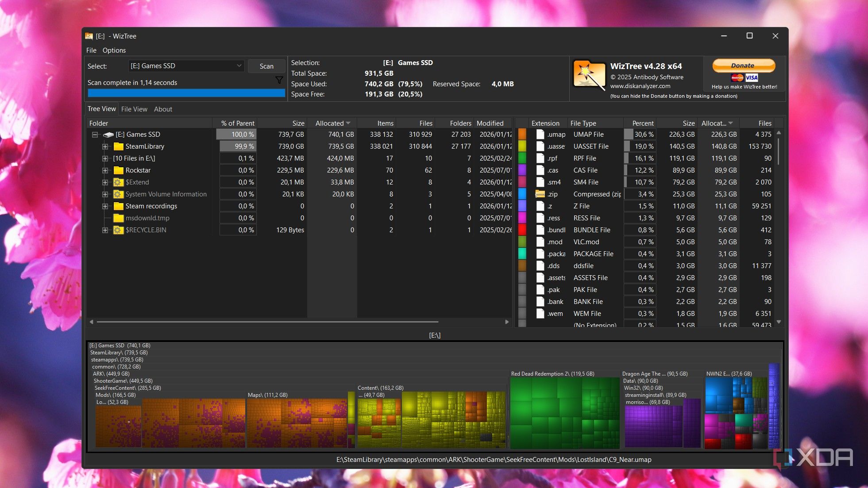Click the .bank file type icon
This screenshot has width=868, height=488.
[x=540, y=302]
